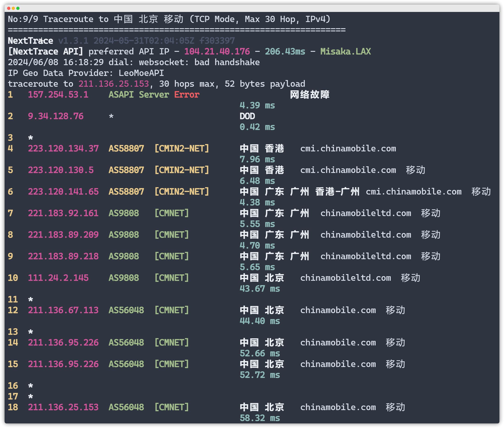Click hop 15 IP 211.136.95.226
Viewport: 504px width, 428px height.
tap(63, 364)
